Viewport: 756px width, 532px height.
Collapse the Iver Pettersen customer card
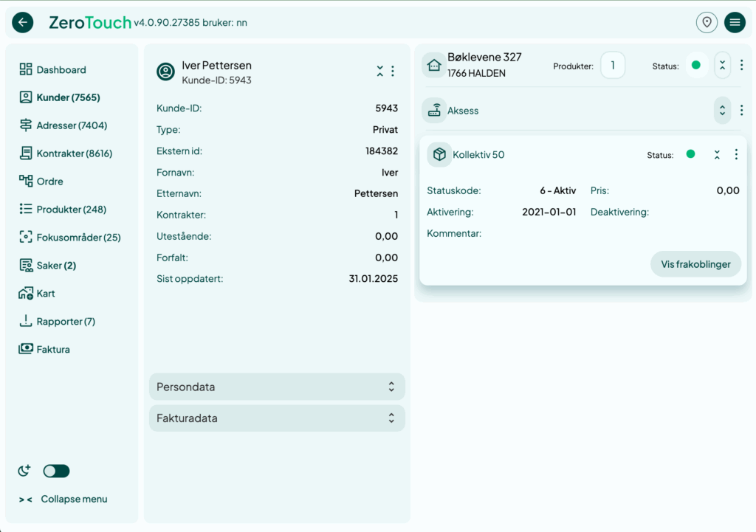pyautogui.click(x=379, y=71)
